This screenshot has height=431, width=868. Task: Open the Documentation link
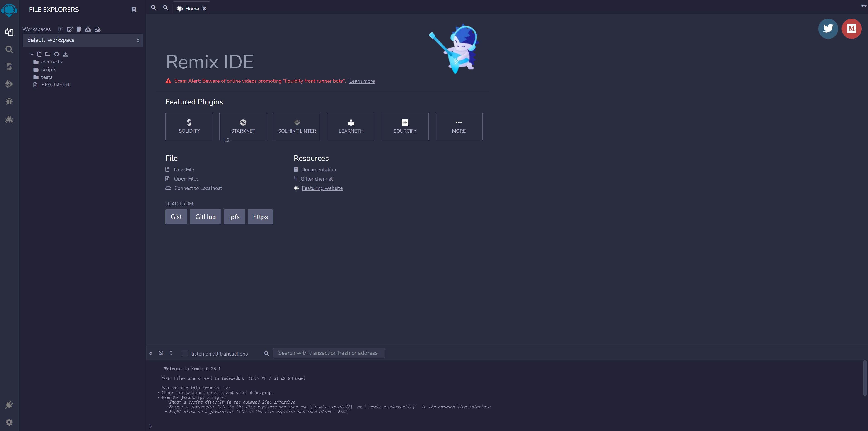(x=318, y=169)
